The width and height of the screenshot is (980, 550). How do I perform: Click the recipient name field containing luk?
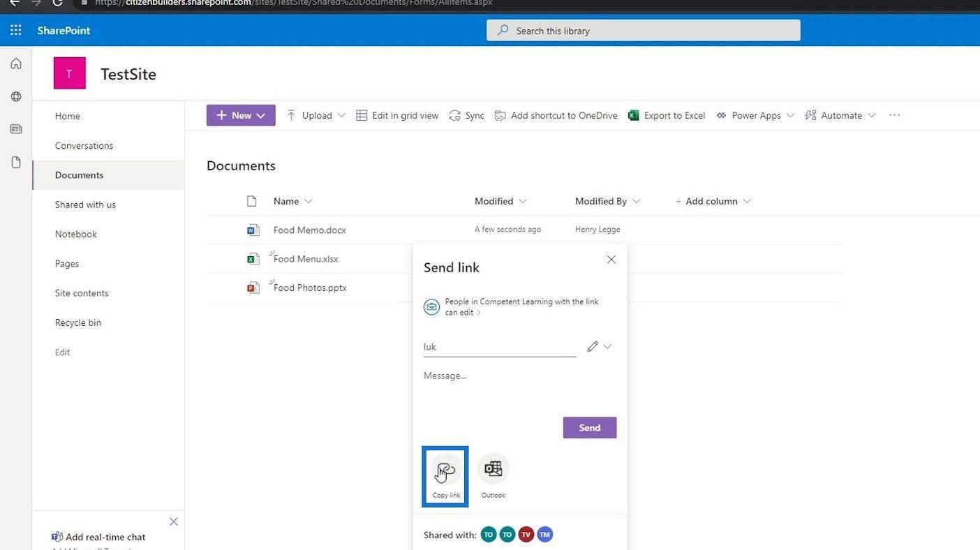click(x=500, y=346)
